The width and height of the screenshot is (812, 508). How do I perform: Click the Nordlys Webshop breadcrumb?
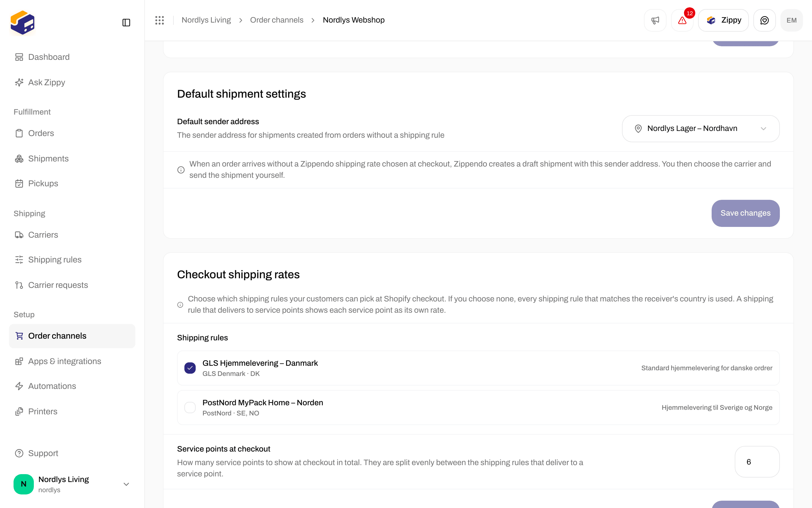click(354, 20)
